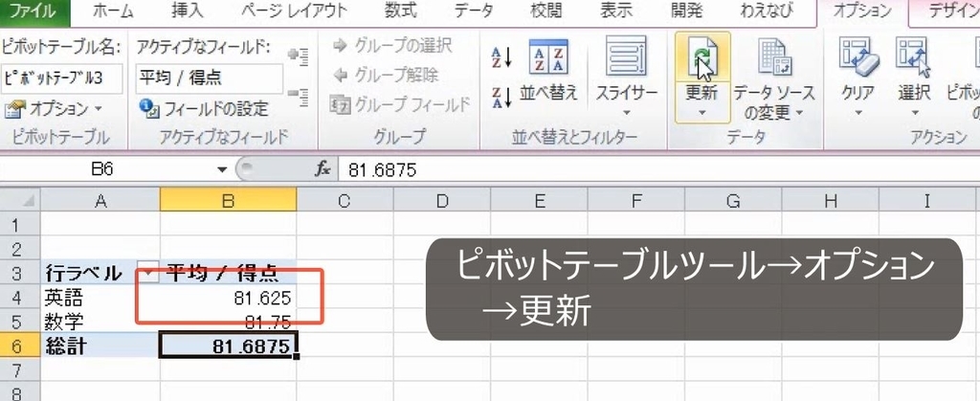
Task: Switch to the わえなび tab
Action: 766,10
